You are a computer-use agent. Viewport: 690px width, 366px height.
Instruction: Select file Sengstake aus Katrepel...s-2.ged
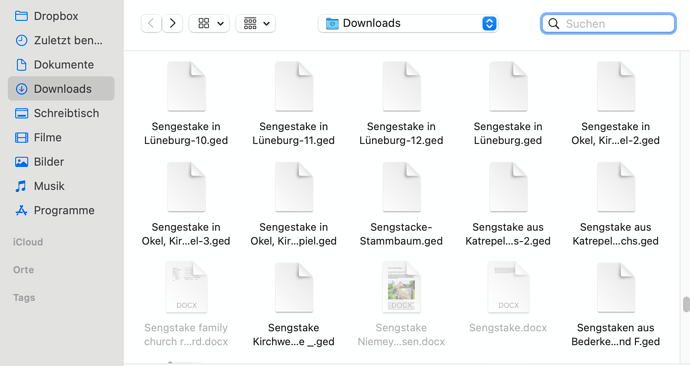(508, 205)
